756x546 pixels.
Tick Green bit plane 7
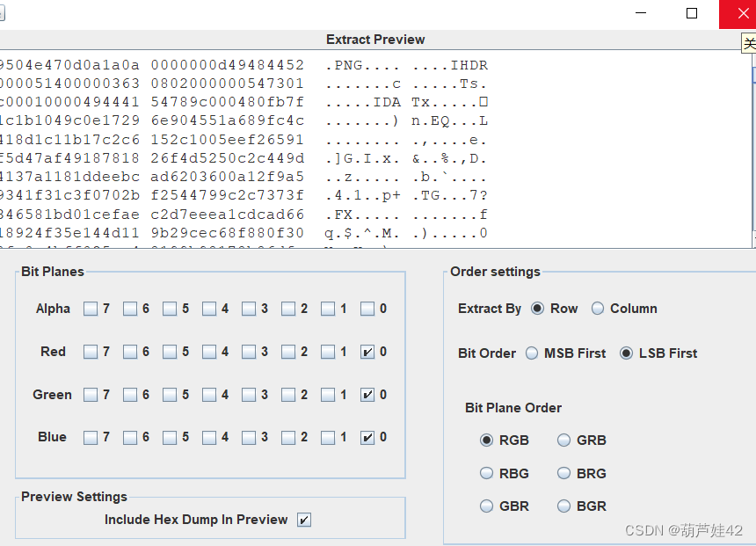91,395
